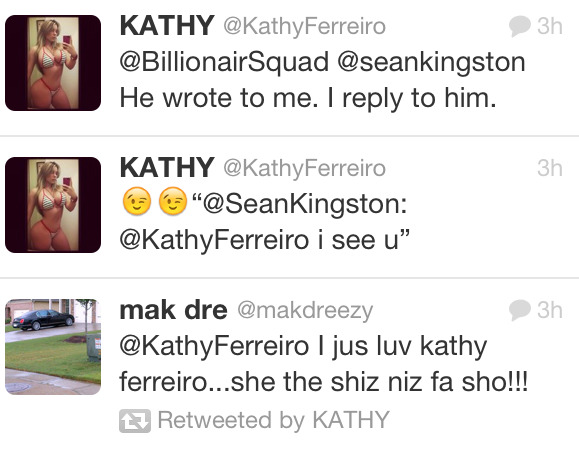Image resolution: width=579 pixels, height=449 pixels.
Task: Open the @BillionairSquad mention
Action: click(224, 62)
